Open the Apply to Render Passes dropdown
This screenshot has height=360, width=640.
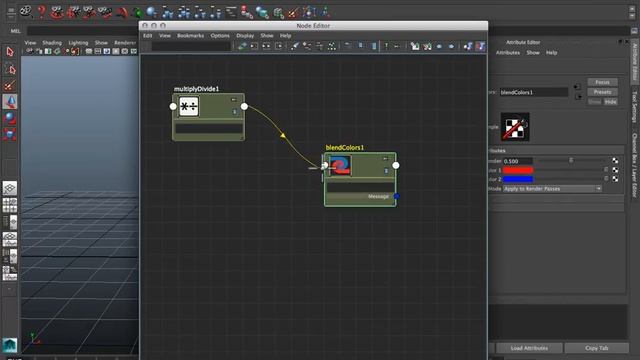pyautogui.click(x=552, y=189)
